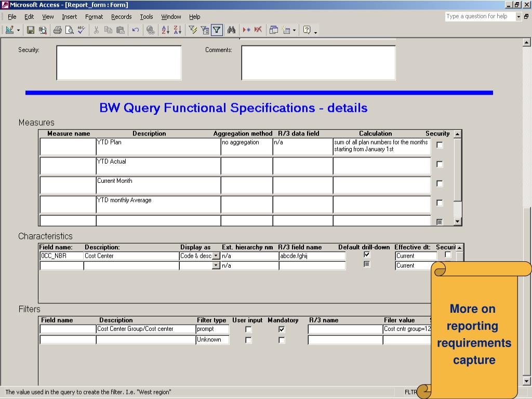Open the Window menu
The image size is (532, 399).
[171, 17]
